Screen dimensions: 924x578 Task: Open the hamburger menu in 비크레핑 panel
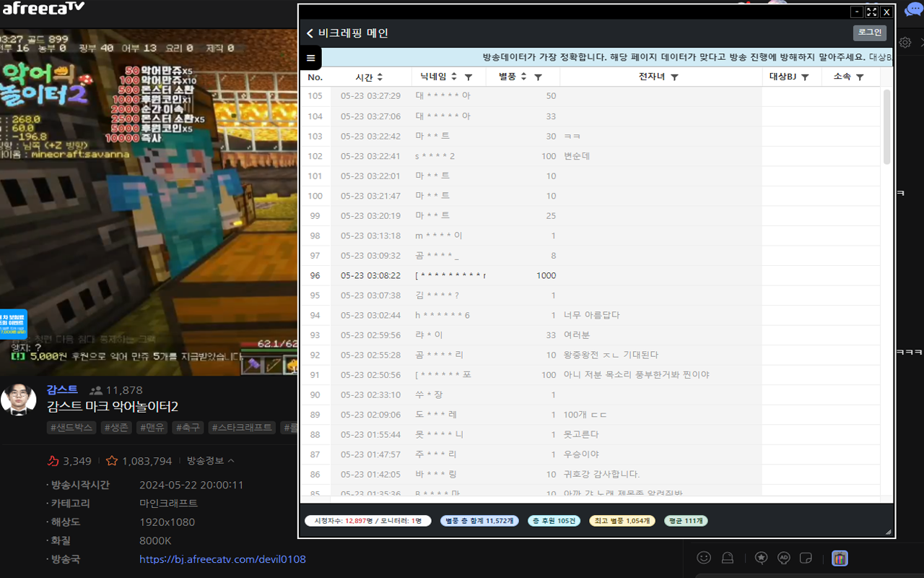tap(311, 58)
